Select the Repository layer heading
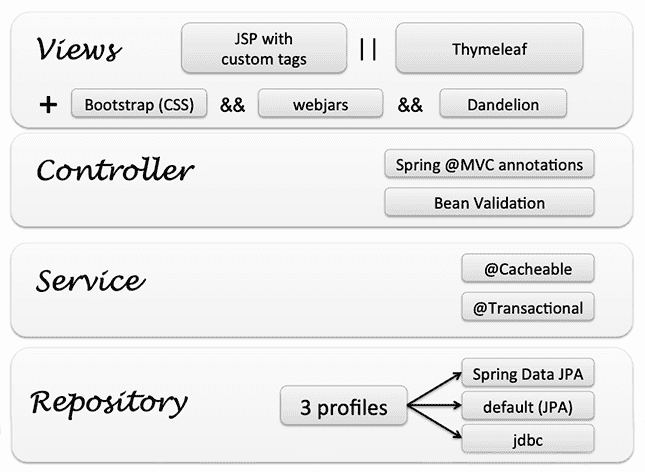Viewport: 645px width, 472px height. 109,402
